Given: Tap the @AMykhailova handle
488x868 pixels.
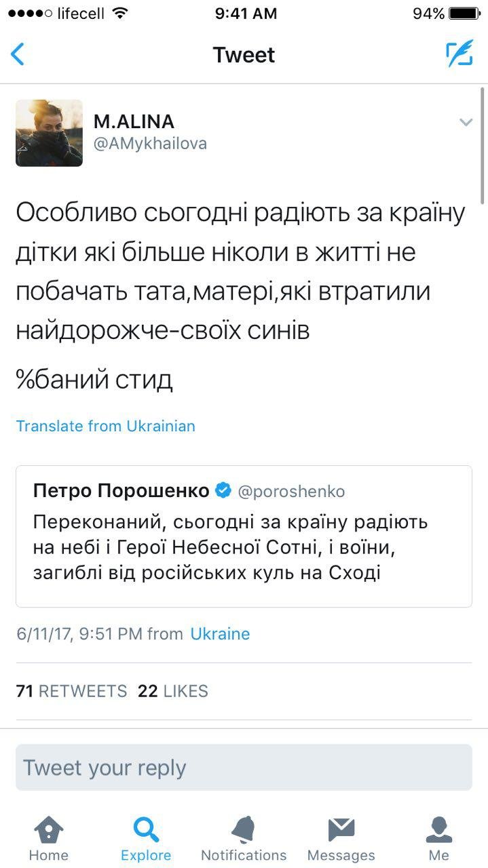Looking at the screenshot, I should (150, 144).
